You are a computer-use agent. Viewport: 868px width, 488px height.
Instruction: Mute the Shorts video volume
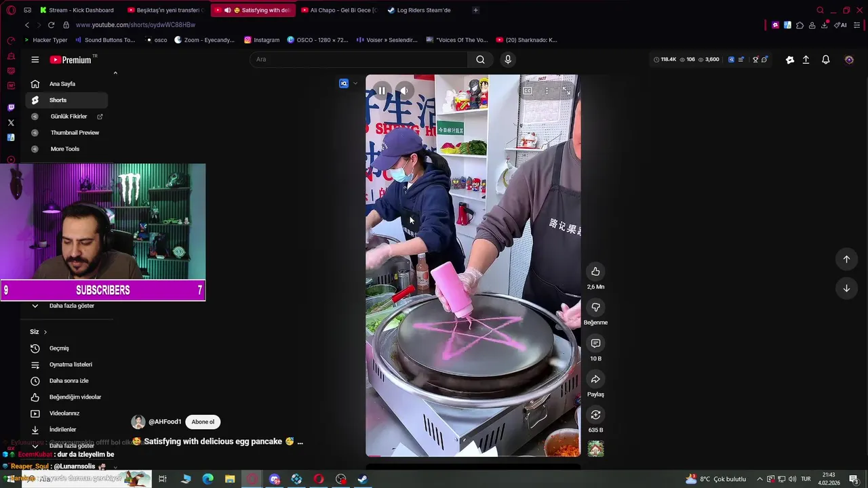[x=404, y=91]
